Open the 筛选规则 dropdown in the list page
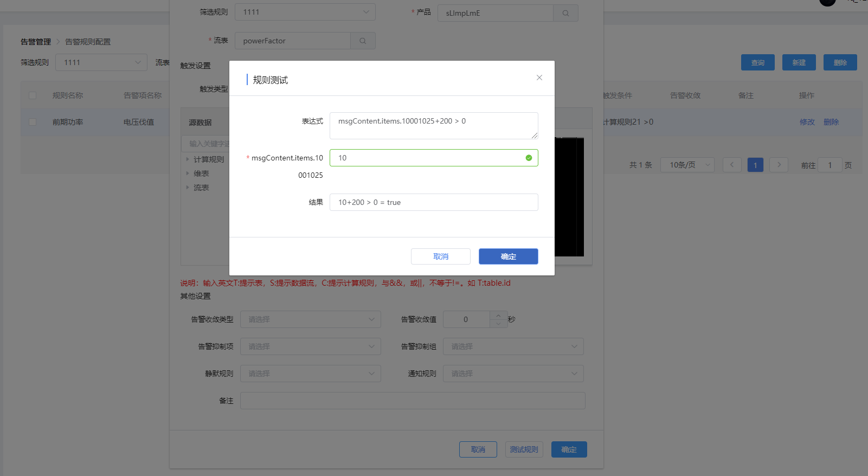The width and height of the screenshot is (868, 476). coord(101,62)
